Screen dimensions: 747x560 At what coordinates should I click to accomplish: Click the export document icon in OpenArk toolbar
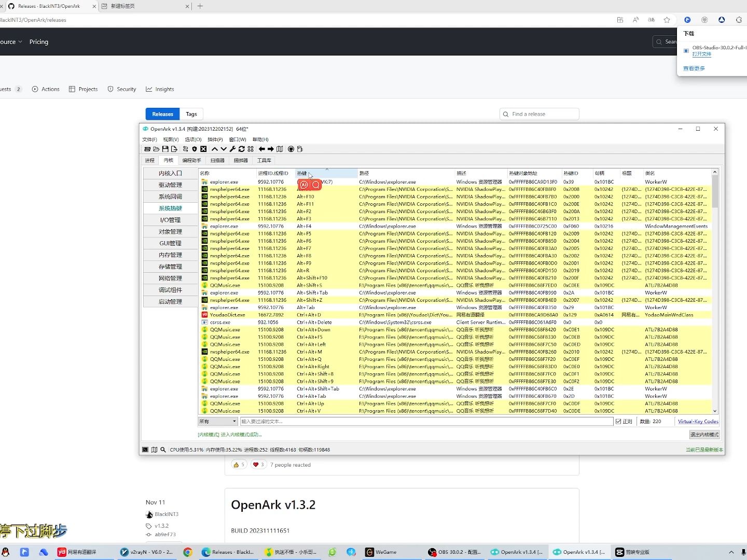coord(174,149)
